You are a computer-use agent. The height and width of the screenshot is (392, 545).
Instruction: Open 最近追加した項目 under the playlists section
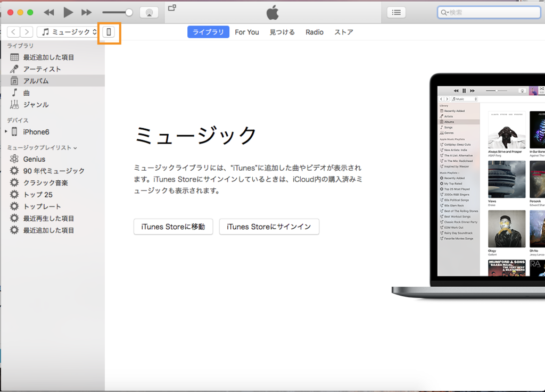[x=53, y=230]
